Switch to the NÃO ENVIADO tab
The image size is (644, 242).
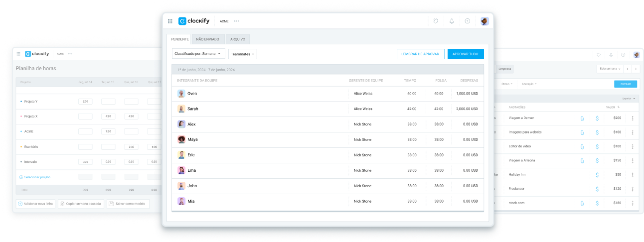pyautogui.click(x=207, y=39)
